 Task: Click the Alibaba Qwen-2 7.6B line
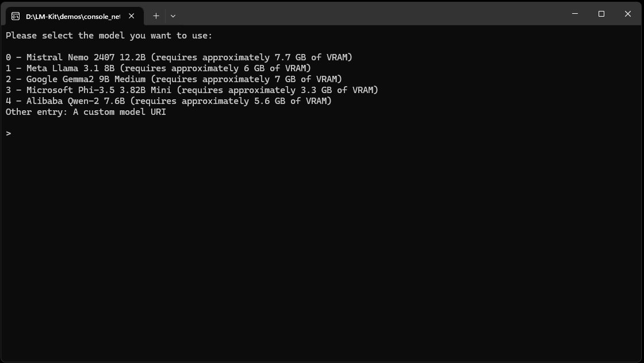click(x=169, y=101)
